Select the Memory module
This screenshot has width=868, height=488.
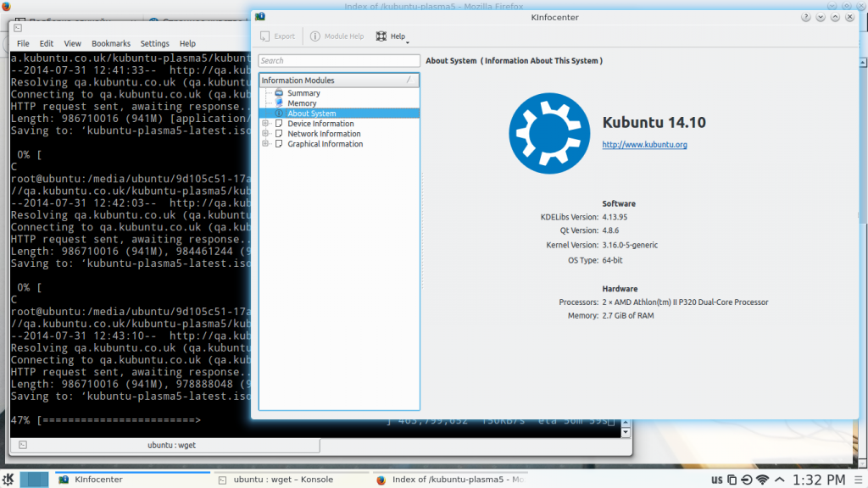click(302, 103)
